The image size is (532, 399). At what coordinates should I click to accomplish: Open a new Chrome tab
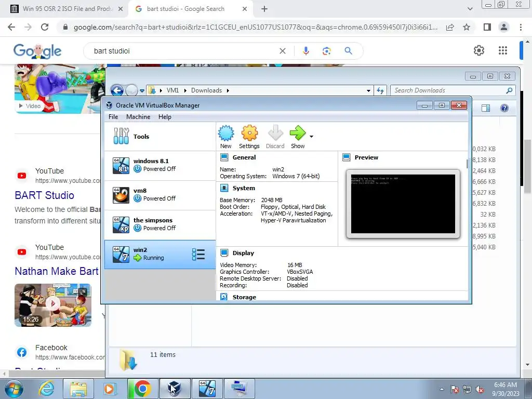[264, 9]
